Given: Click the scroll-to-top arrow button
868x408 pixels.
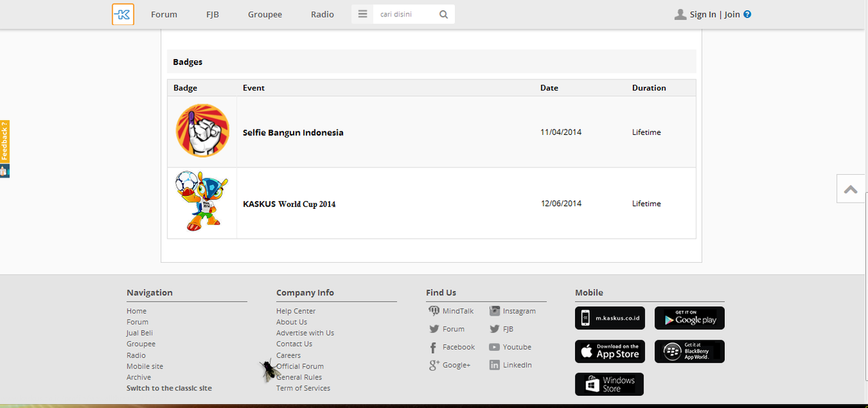Looking at the screenshot, I should click(x=850, y=189).
